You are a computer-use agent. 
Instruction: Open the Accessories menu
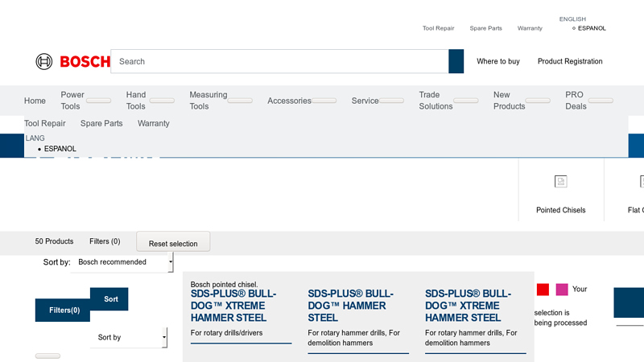[x=289, y=101]
